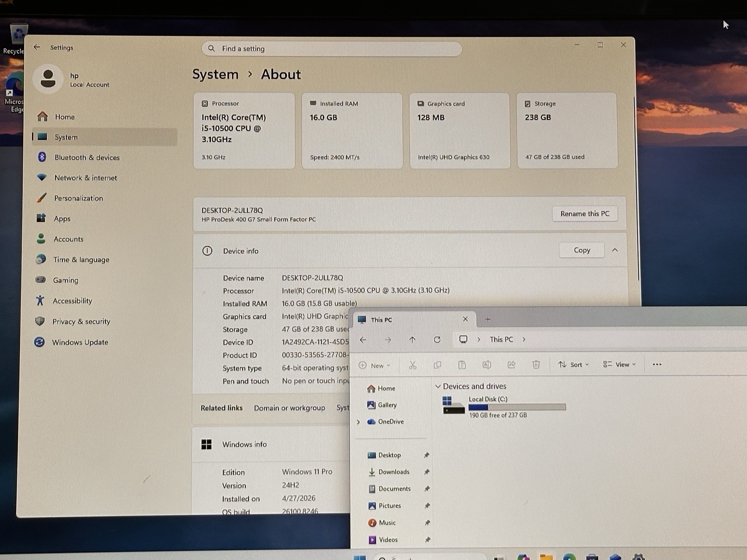This screenshot has height=560, width=747.
Task: Click the File Explorer forward arrow
Action: [388, 340]
